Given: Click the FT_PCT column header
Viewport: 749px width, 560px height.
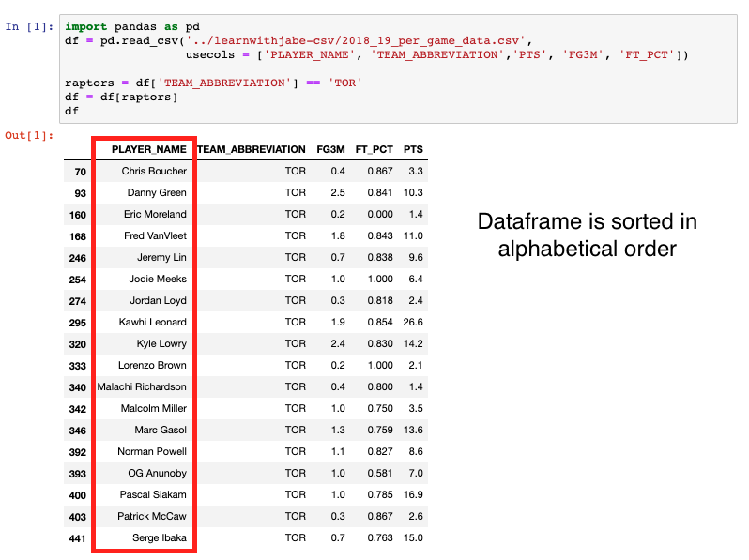Looking at the screenshot, I should tap(374, 149).
